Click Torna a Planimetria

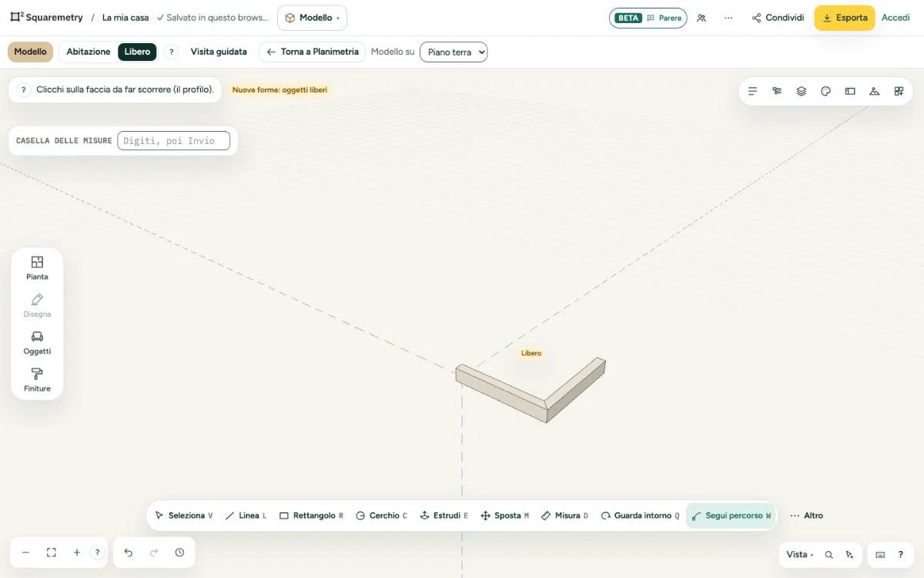pos(312,52)
